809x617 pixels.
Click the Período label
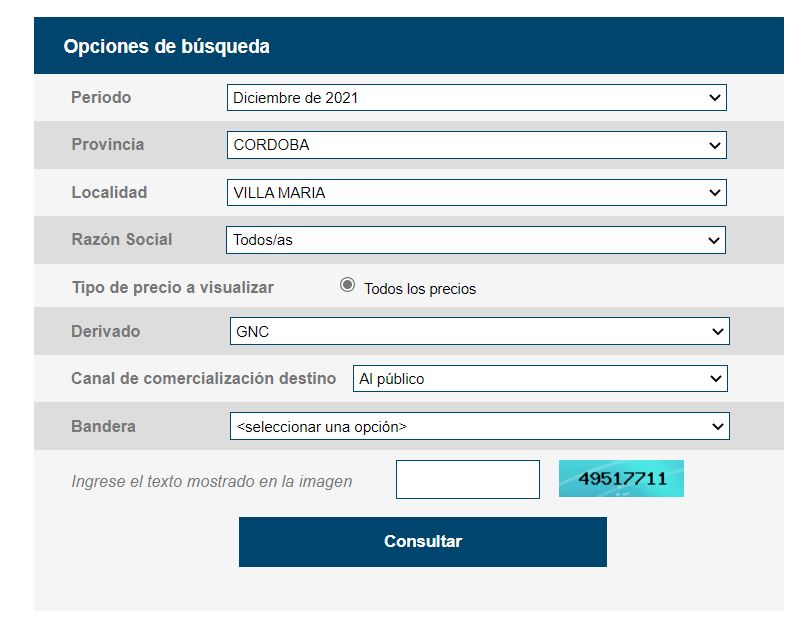click(x=101, y=98)
